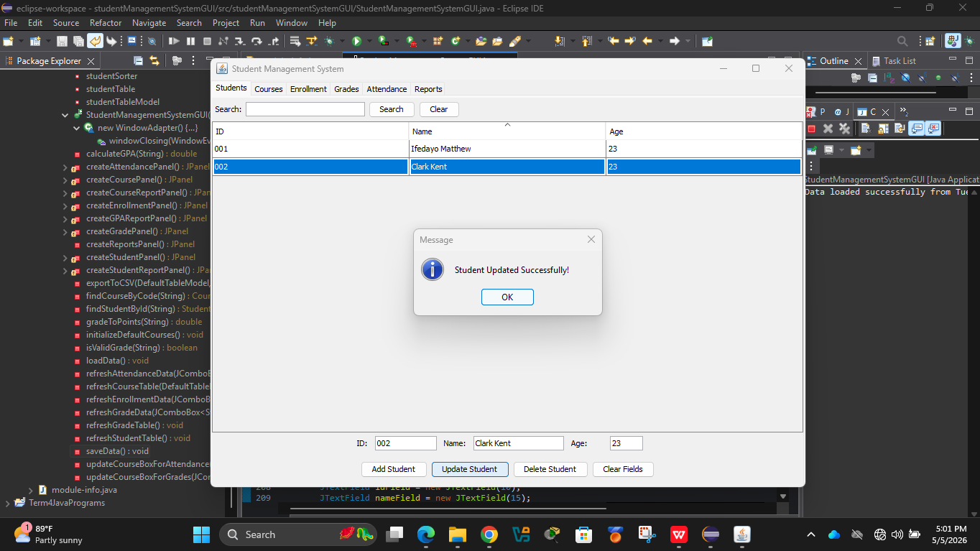Click OK in the Message dialog
The width and height of the screenshot is (980, 551).
(507, 297)
